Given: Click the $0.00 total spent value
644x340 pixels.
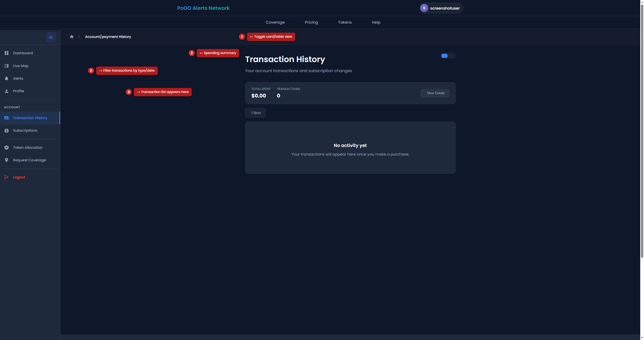Looking at the screenshot, I should [259, 96].
